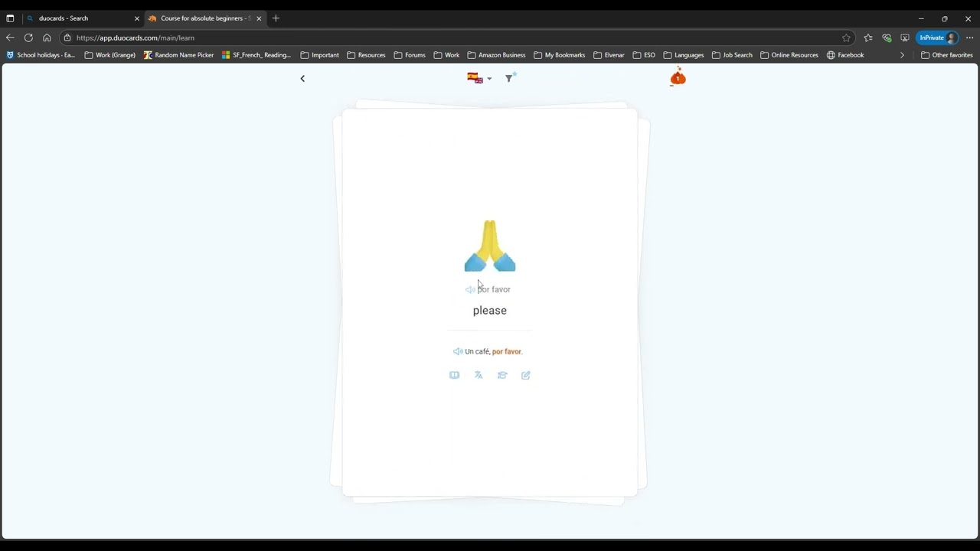This screenshot has height=551, width=980.
Task: Open the 'Random Name Picker' bookmark
Action: pyautogui.click(x=178, y=55)
